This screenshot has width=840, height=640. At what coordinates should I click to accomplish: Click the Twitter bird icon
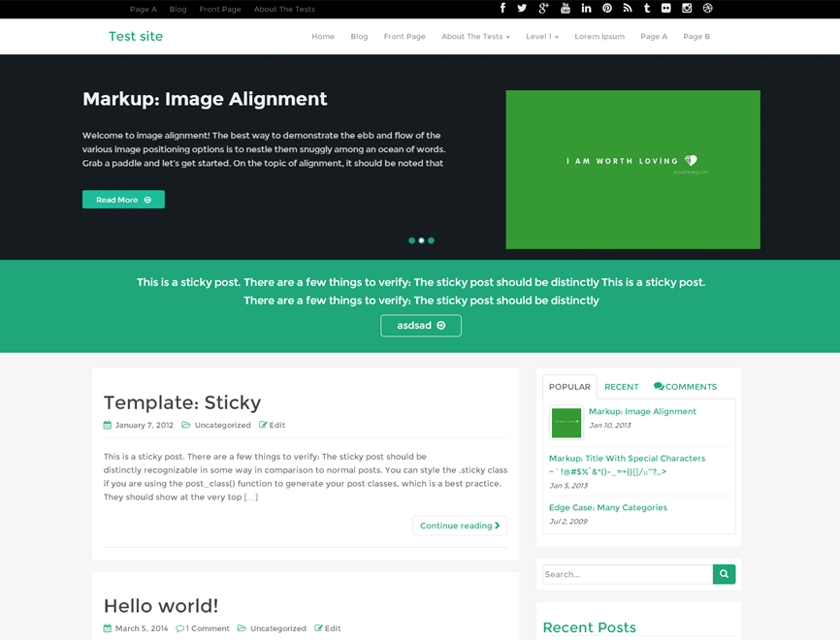coord(522,9)
